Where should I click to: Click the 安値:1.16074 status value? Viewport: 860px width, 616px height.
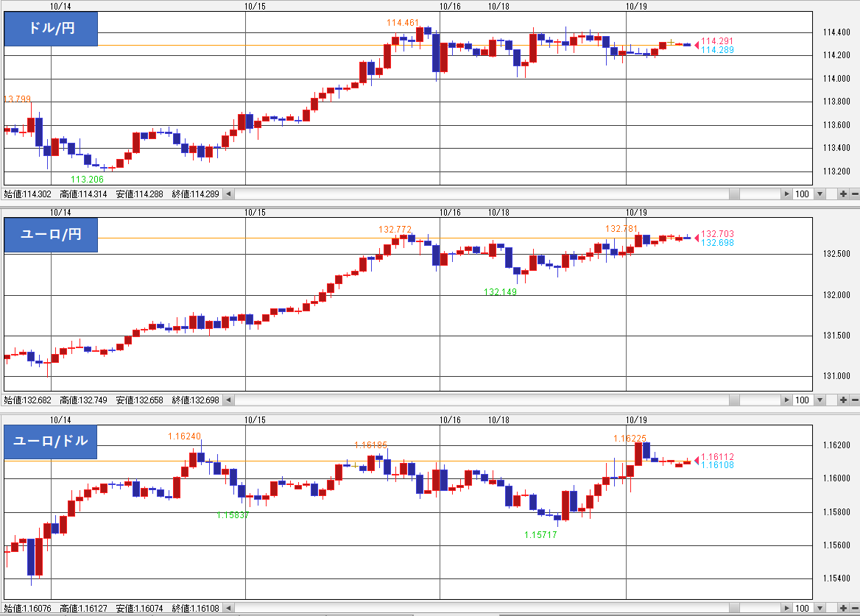pyautogui.click(x=139, y=609)
